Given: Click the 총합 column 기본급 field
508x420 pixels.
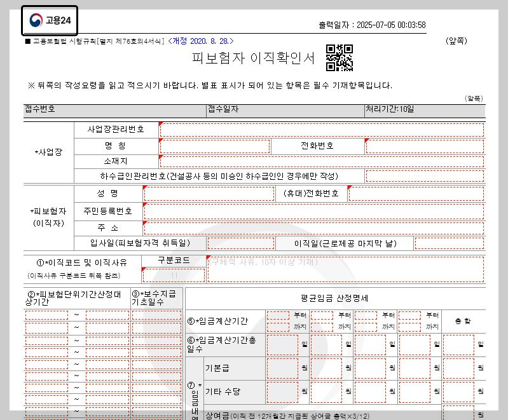Looking at the screenshot, I should 458,369.
